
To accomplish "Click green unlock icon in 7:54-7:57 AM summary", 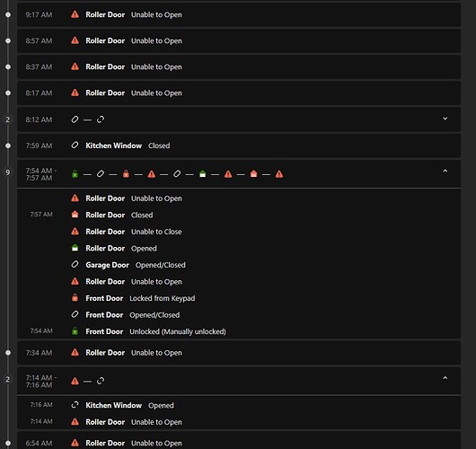I will 75,174.
